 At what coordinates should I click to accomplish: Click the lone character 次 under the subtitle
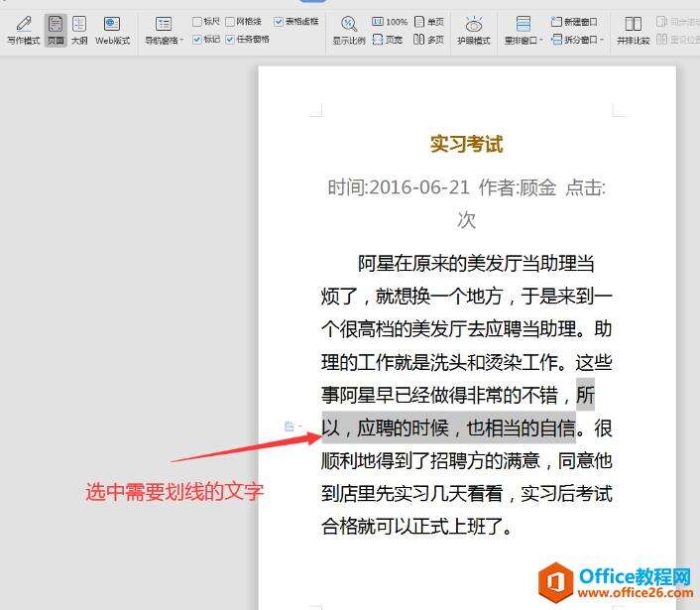467,220
